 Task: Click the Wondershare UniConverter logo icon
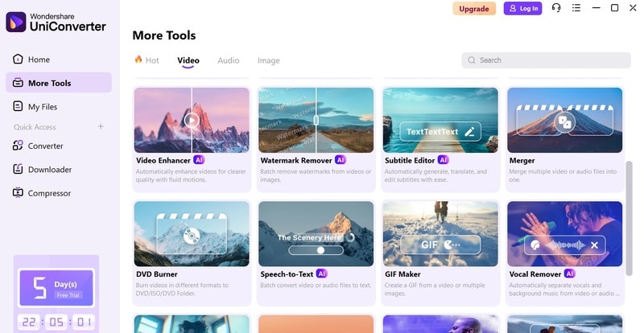(16, 22)
